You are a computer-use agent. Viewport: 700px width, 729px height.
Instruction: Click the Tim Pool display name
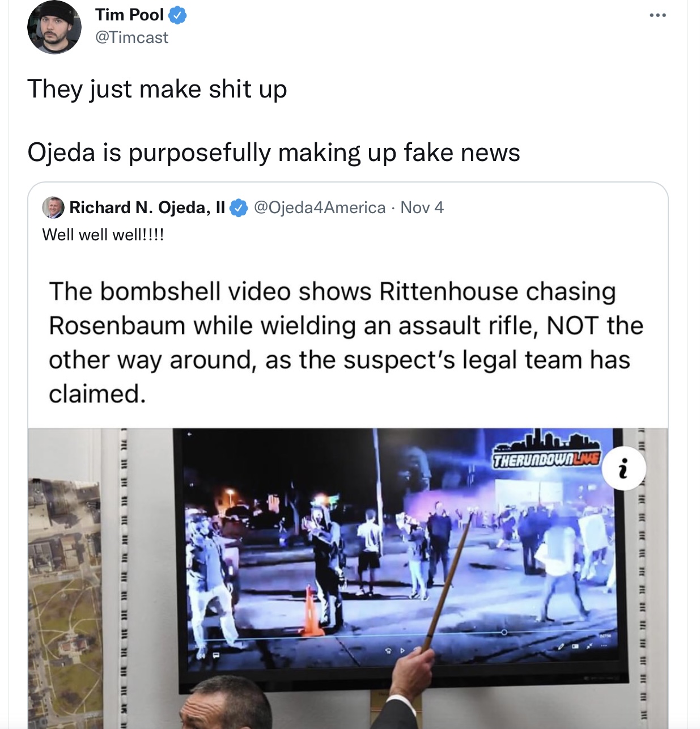[130, 15]
